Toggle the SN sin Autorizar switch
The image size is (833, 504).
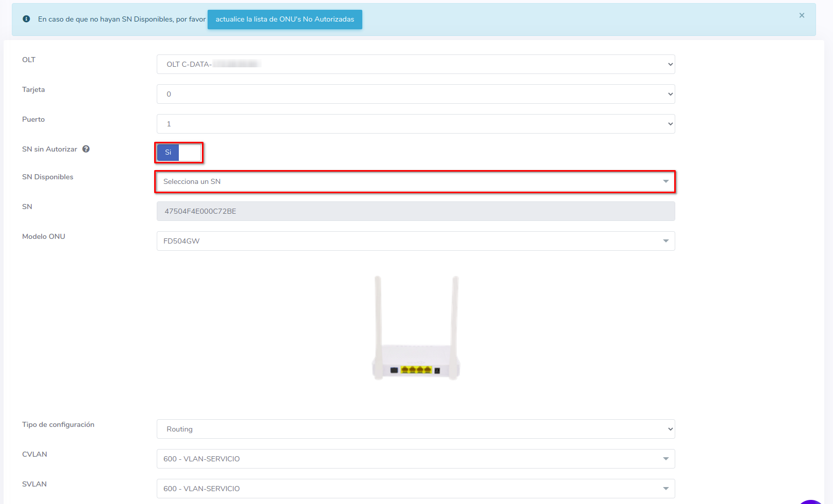click(x=179, y=153)
